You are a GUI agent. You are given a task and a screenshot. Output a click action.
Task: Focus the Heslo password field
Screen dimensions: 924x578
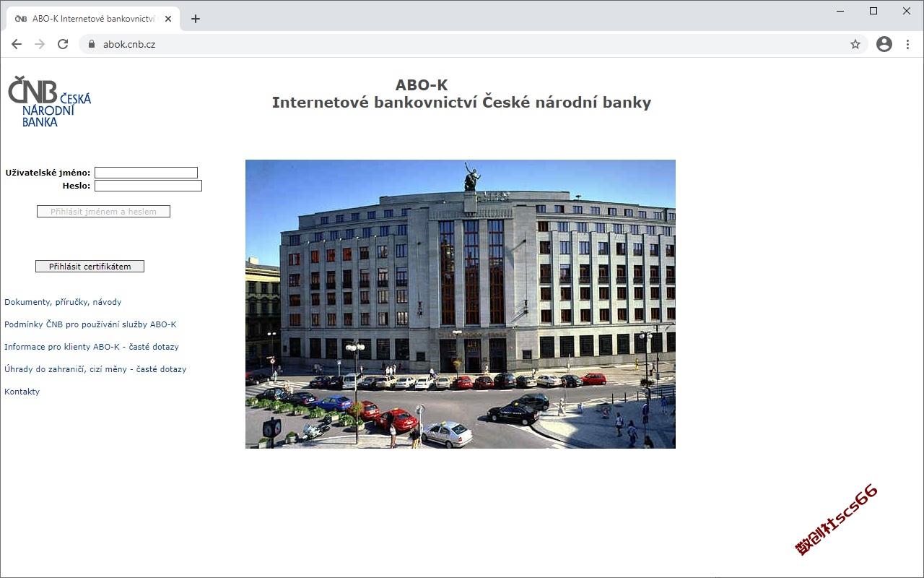click(x=148, y=186)
